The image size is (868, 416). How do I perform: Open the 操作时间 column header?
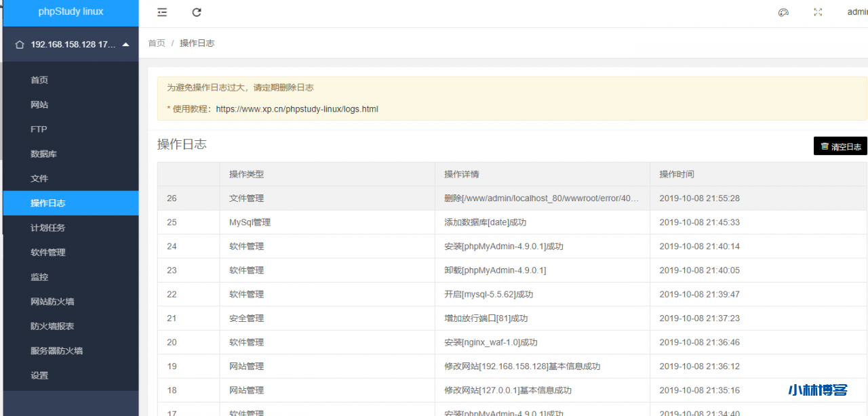(677, 174)
